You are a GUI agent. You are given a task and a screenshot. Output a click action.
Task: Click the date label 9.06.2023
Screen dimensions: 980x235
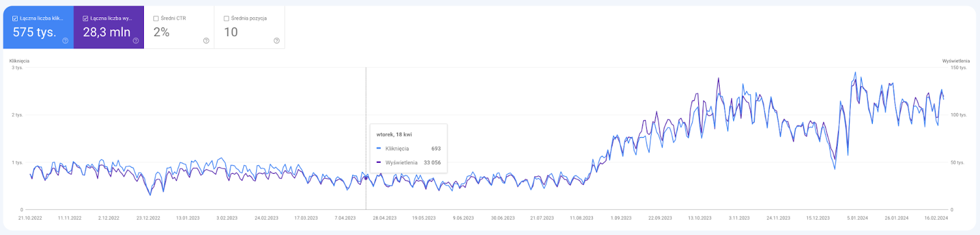click(x=464, y=218)
